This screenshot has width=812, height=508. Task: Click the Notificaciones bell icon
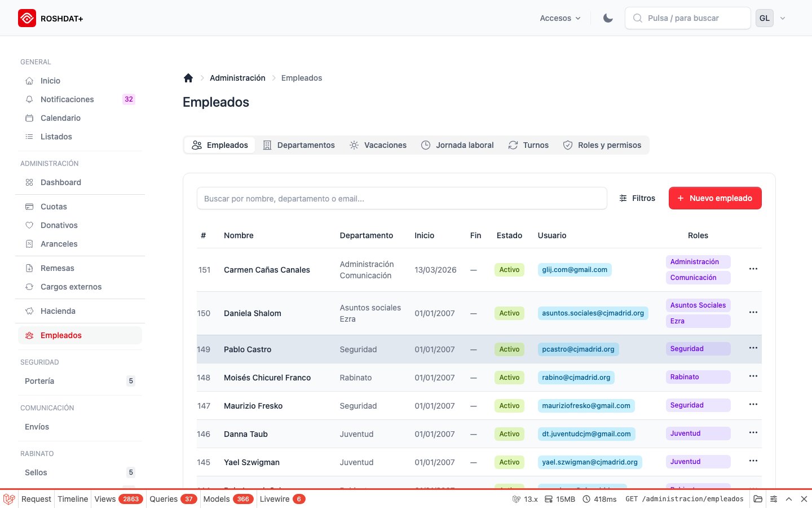29,99
